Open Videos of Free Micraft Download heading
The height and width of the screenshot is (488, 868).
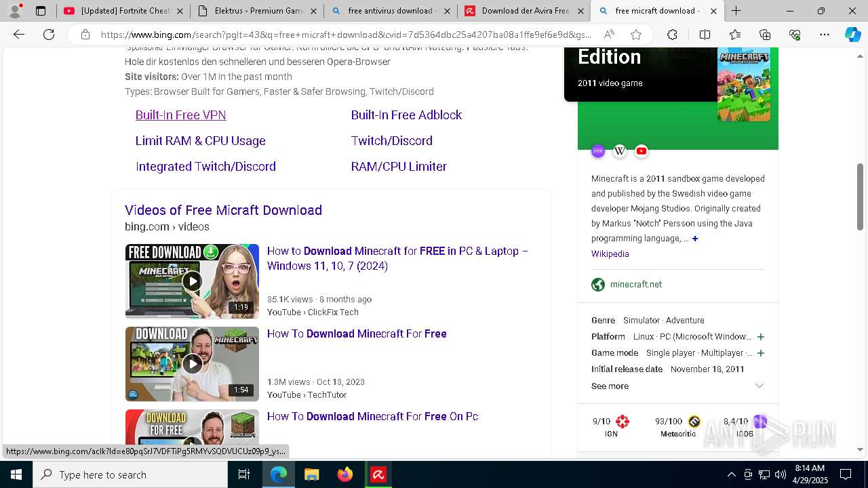pyautogui.click(x=223, y=210)
